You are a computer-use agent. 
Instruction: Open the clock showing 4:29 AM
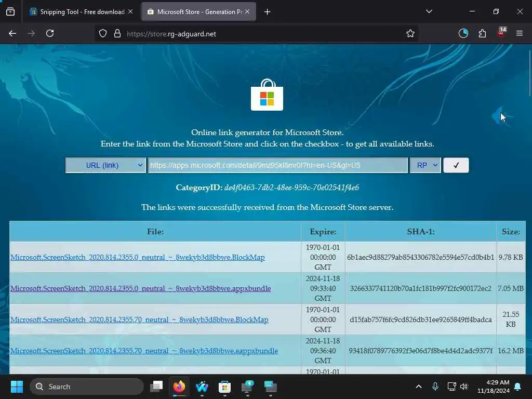(494, 387)
